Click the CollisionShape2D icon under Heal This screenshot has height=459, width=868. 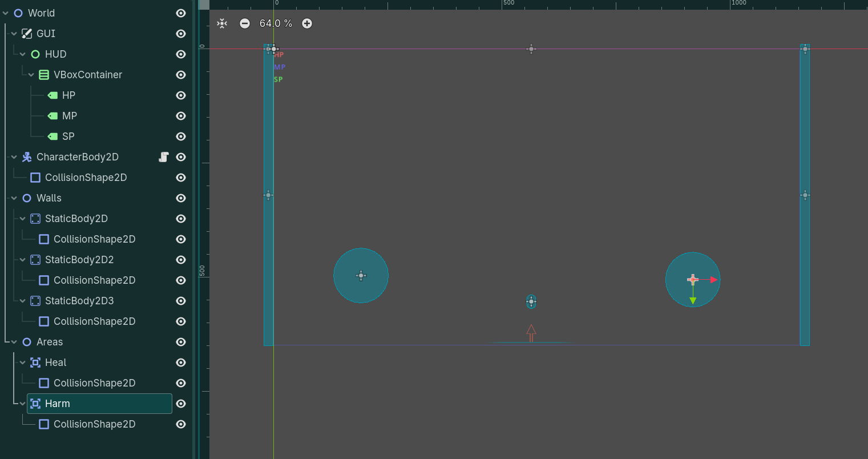point(44,383)
